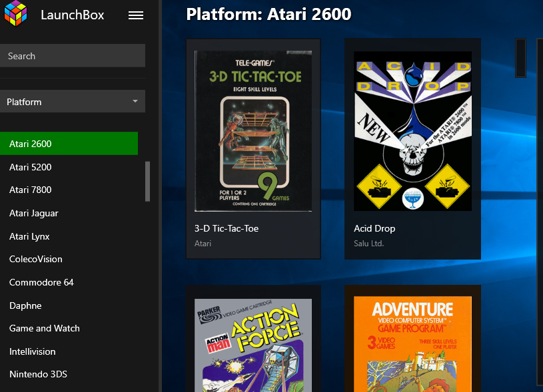Select the Atari 7800 platform
This screenshot has height=392, width=543.
[x=31, y=190]
